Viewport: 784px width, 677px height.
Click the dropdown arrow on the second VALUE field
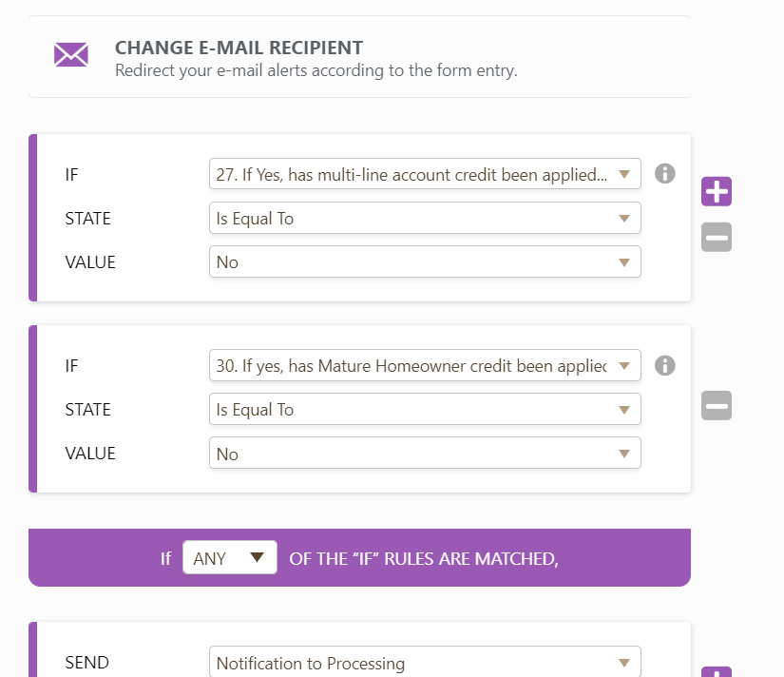[x=624, y=454]
